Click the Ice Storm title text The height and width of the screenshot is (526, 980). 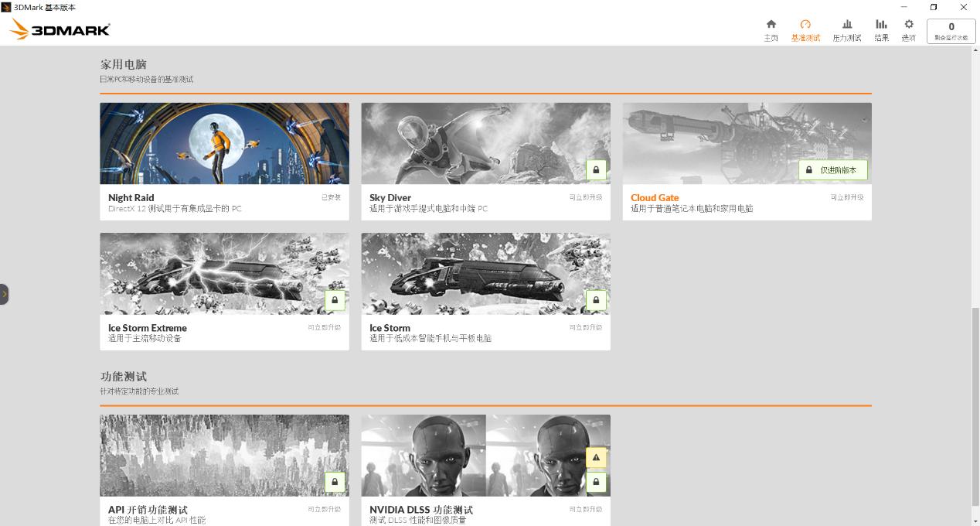pyautogui.click(x=390, y=327)
